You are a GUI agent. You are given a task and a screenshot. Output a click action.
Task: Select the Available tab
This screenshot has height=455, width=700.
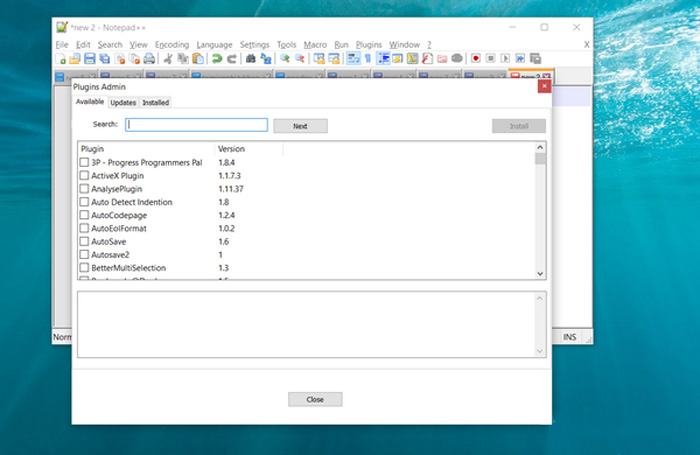pos(90,102)
